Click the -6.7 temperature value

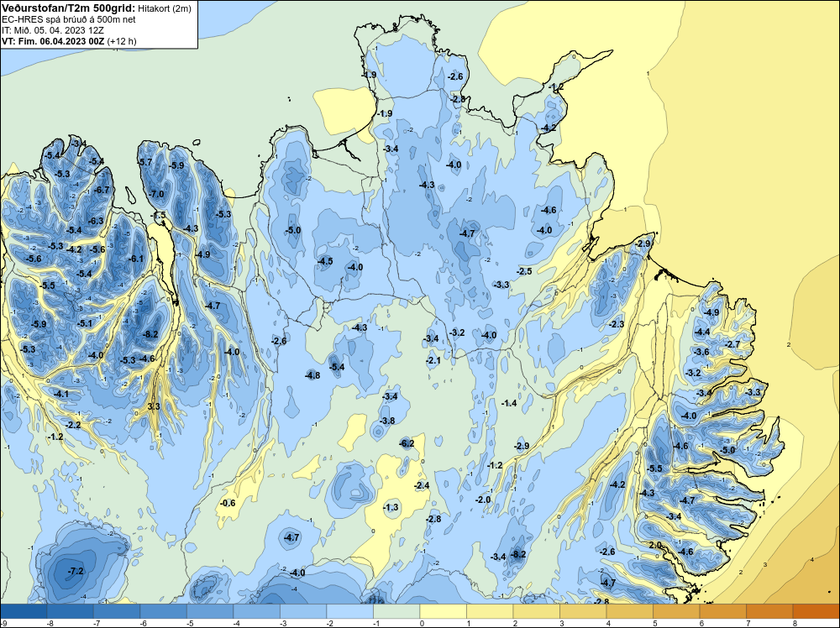[x=102, y=190]
